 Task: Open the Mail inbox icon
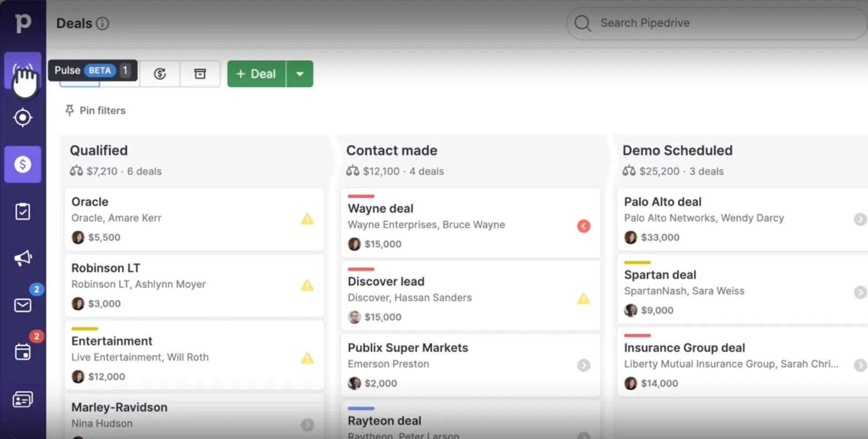[23, 305]
